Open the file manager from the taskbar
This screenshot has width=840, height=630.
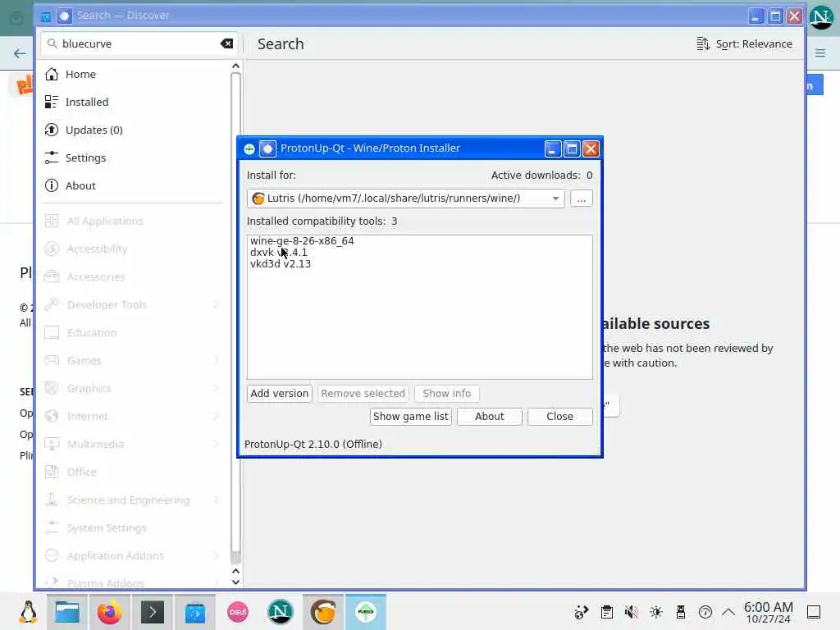[x=67, y=612]
